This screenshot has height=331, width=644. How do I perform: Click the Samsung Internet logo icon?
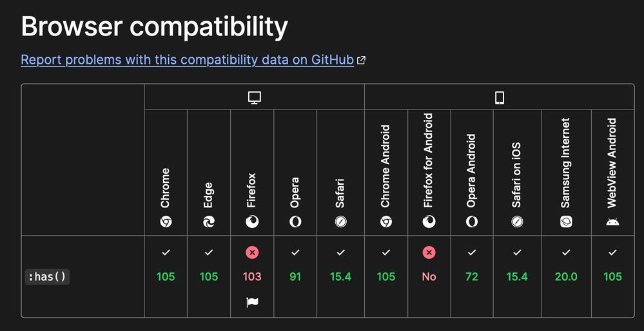point(566,222)
